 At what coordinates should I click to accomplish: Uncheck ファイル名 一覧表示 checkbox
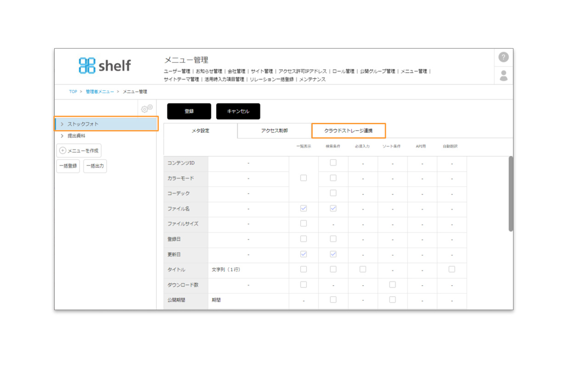point(303,208)
